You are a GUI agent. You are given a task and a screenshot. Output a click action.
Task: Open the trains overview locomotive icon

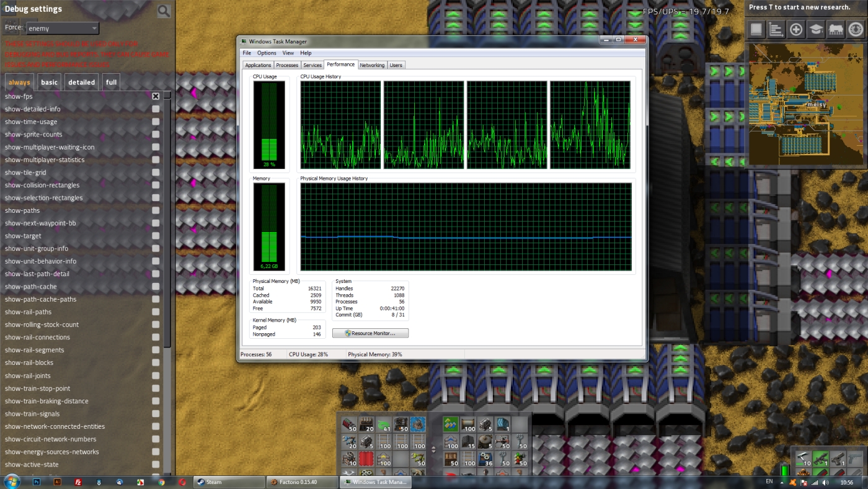click(x=836, y=29)
